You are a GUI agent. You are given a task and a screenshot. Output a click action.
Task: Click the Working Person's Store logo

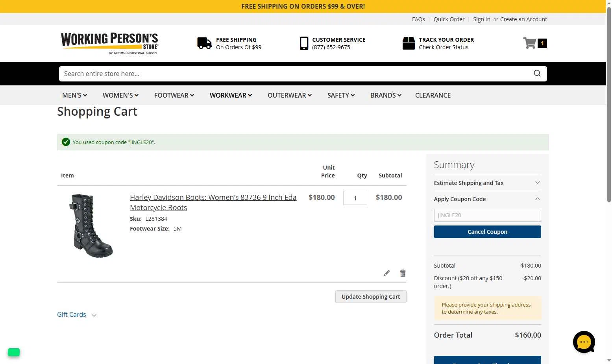(x=109, y=43)
